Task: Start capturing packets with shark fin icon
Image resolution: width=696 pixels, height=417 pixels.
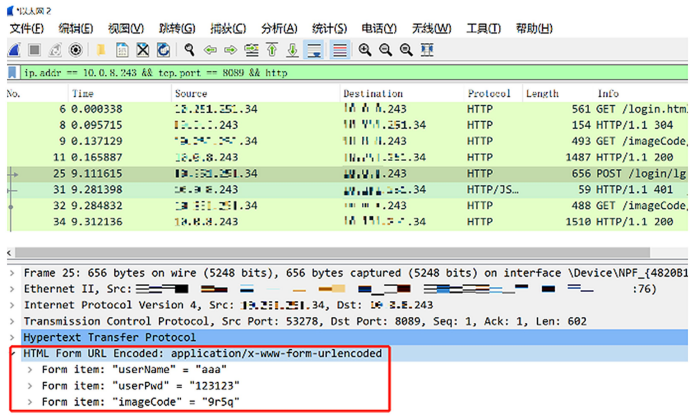Action: point(14,50)
